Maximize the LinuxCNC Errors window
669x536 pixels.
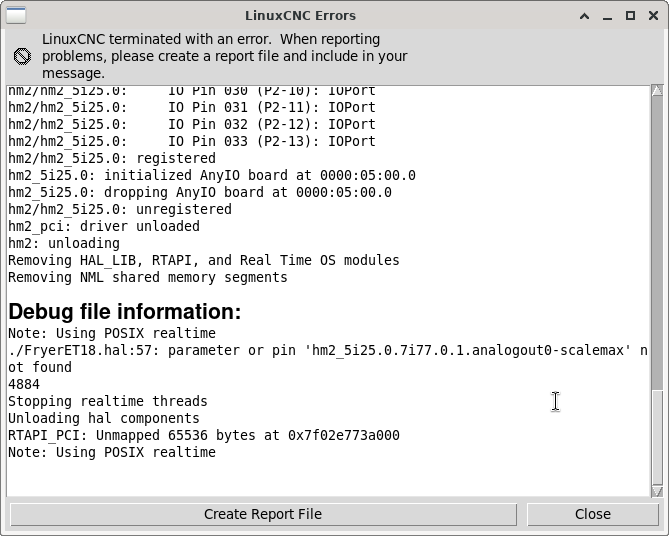tap(630, 15)
